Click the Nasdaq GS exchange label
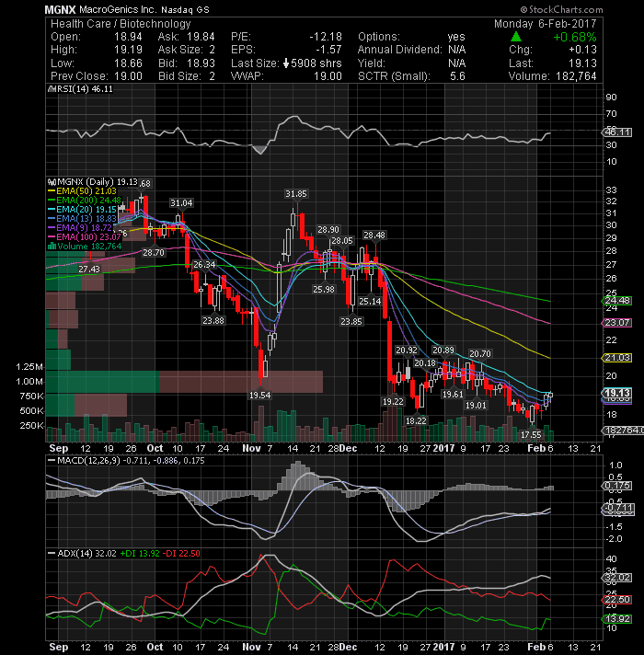 [x=186, y=9]
